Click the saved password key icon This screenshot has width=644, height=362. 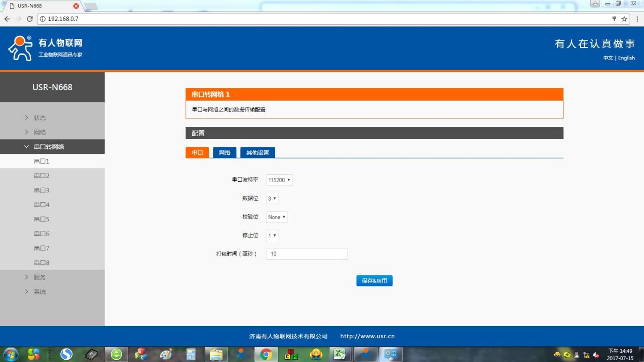pyautogui.click(x=614, y=19)
